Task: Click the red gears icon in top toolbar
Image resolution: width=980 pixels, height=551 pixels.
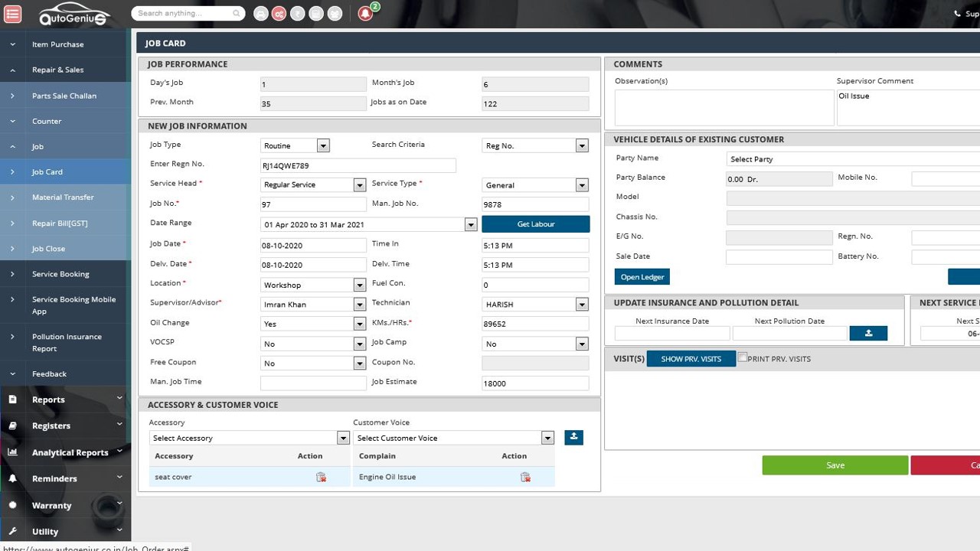Action: [279, 13]
